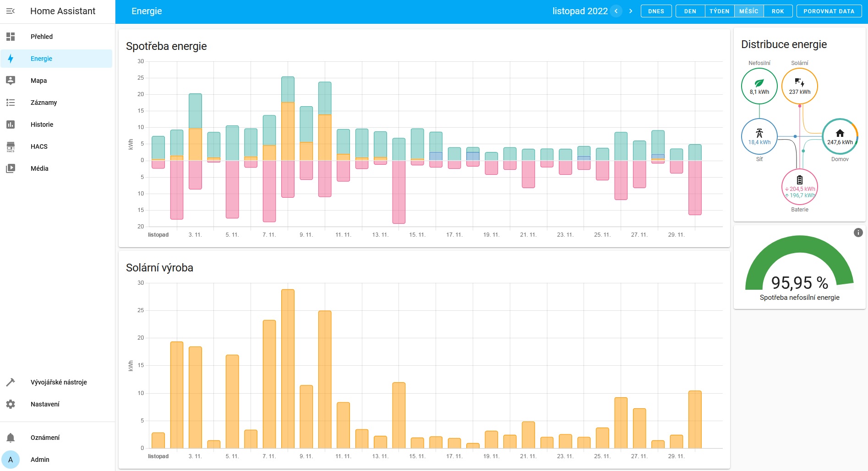Go to next month with right chevron
This screenshot has width=868, height=471.
point(631,11)
